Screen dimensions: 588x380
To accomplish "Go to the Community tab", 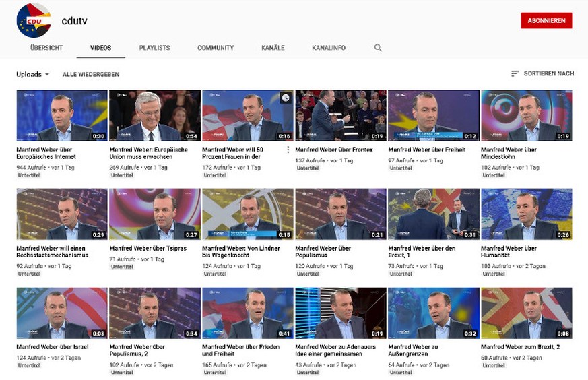I will coord(216,48).
